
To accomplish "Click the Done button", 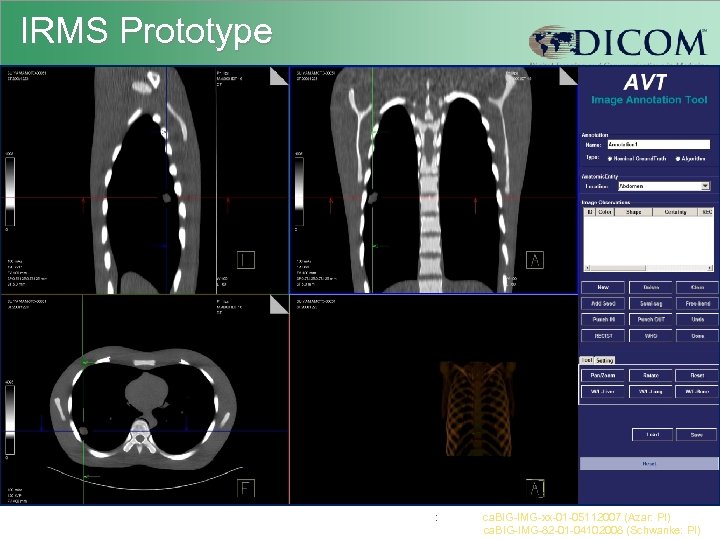I will pyautogui.click(x=698, y=336).
